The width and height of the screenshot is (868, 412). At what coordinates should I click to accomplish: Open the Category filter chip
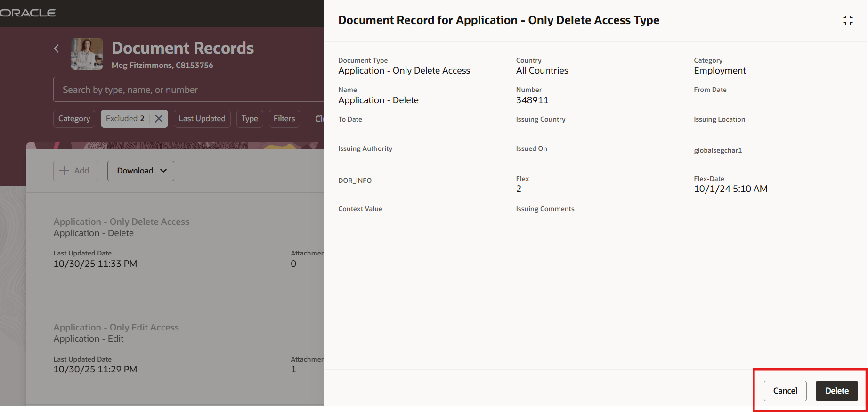[74, 119]
